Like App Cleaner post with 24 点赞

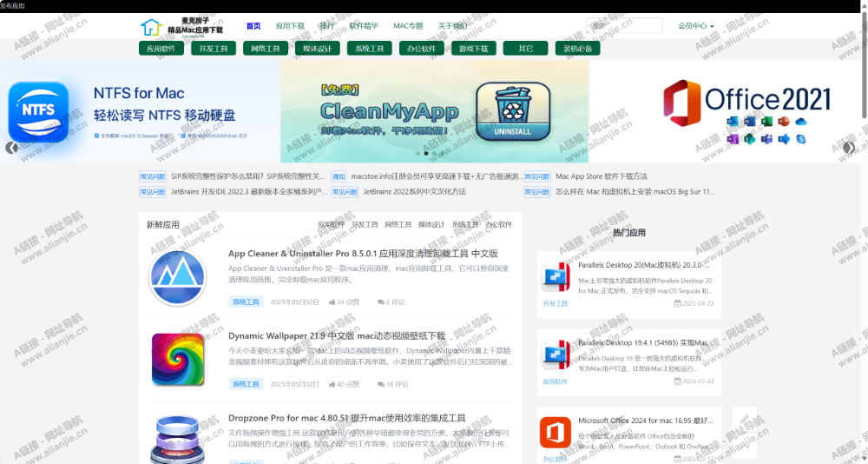(344, 302)
